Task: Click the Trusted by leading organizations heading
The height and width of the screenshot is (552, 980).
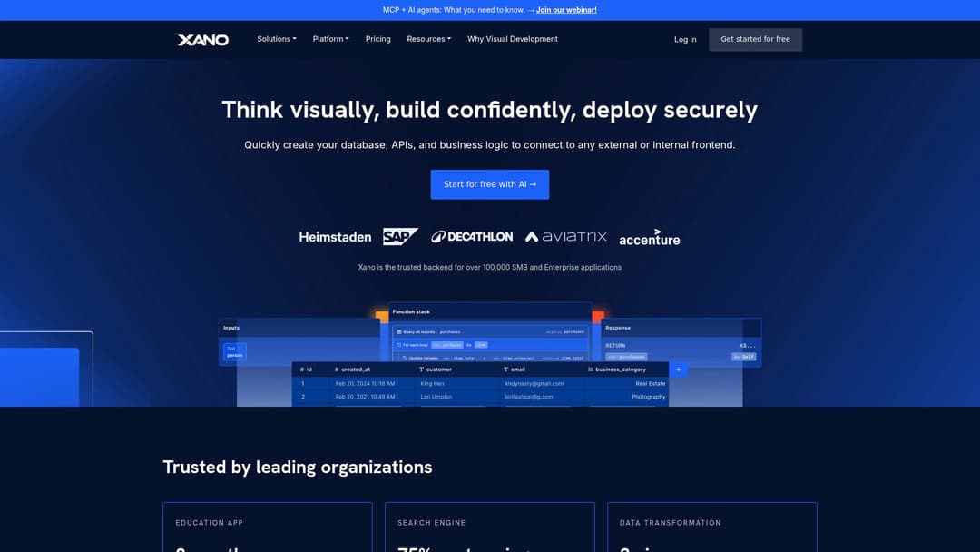Action: [298, 467]
